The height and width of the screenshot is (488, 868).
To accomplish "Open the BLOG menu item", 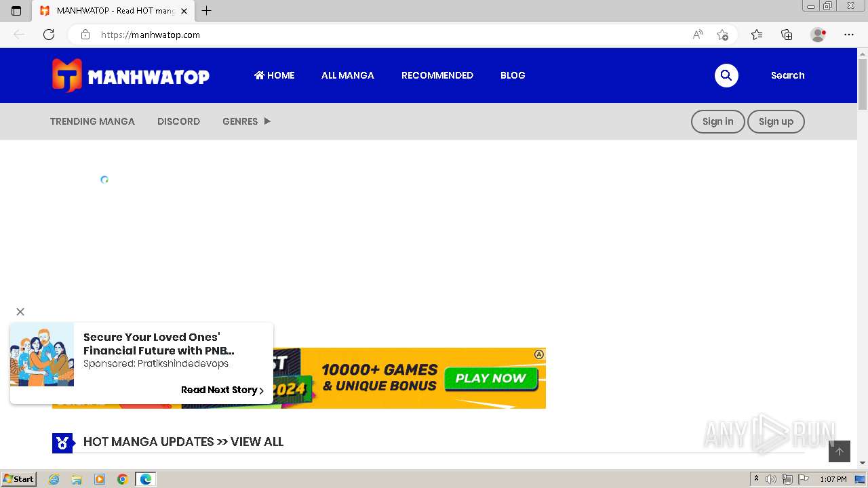I will click(513, 75).
